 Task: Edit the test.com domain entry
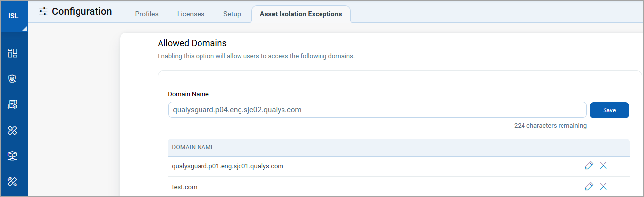tap(588, 186)
